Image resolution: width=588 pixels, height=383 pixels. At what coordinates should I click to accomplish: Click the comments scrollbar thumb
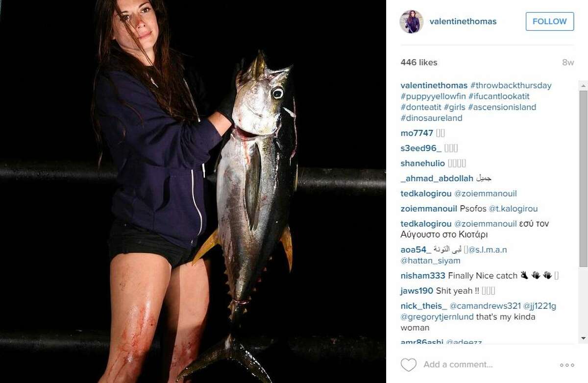click(583, 179)
